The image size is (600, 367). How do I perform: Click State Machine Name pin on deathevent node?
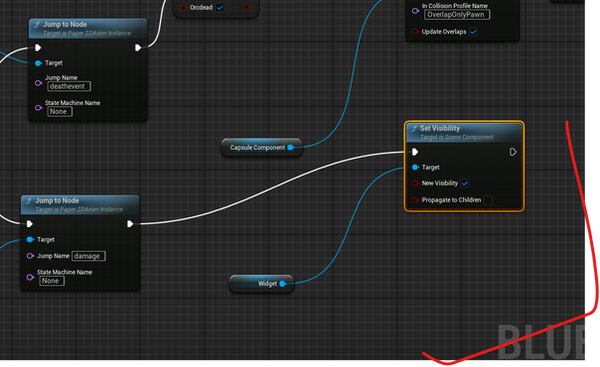(38, 108)
